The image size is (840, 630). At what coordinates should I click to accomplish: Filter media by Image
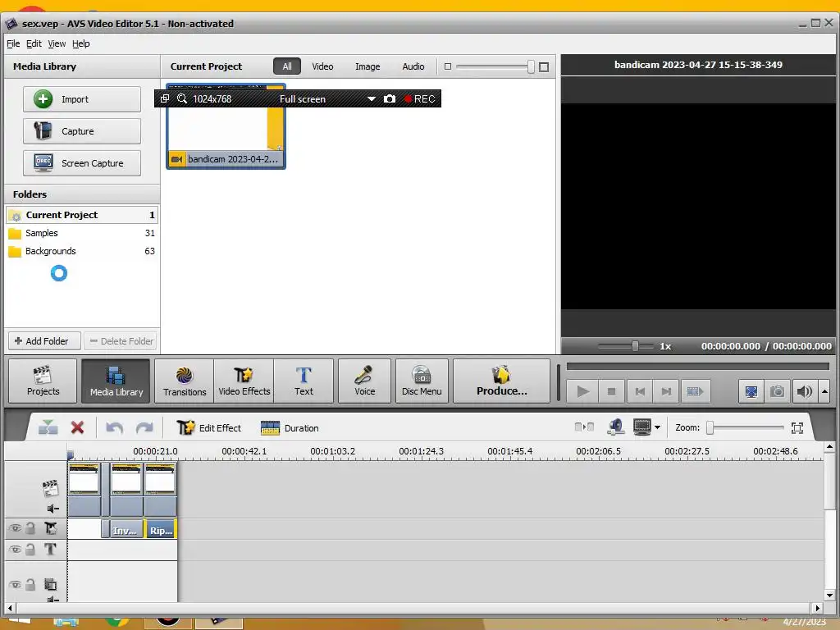coord(367,66)
